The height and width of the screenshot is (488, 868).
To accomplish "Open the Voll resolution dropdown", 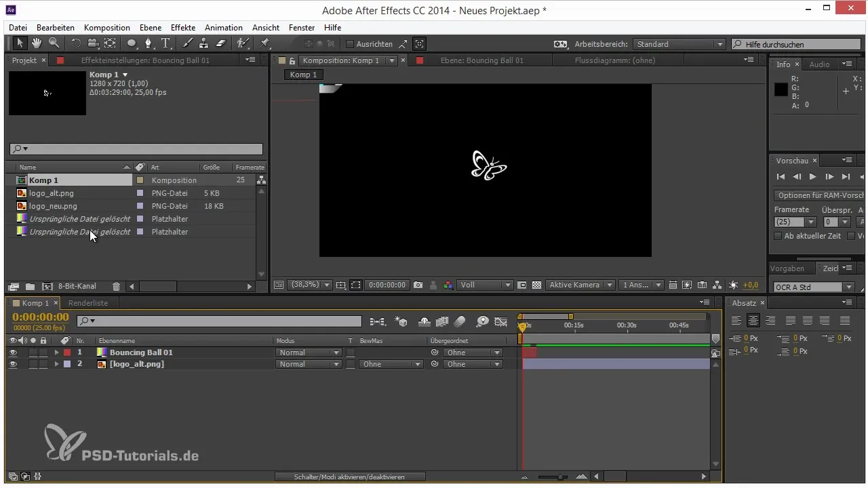I will coord(486,285).
